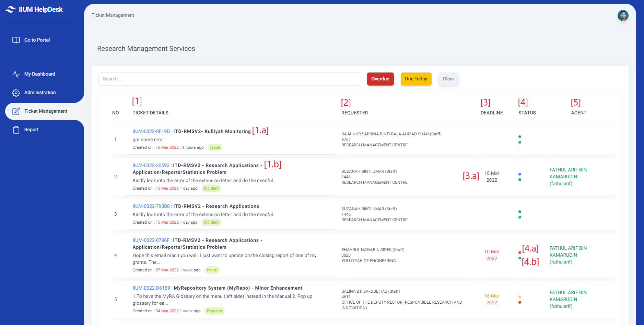Select the Administration menu item
The width and height of the screenshot is (644, 325).
point(40,92)
